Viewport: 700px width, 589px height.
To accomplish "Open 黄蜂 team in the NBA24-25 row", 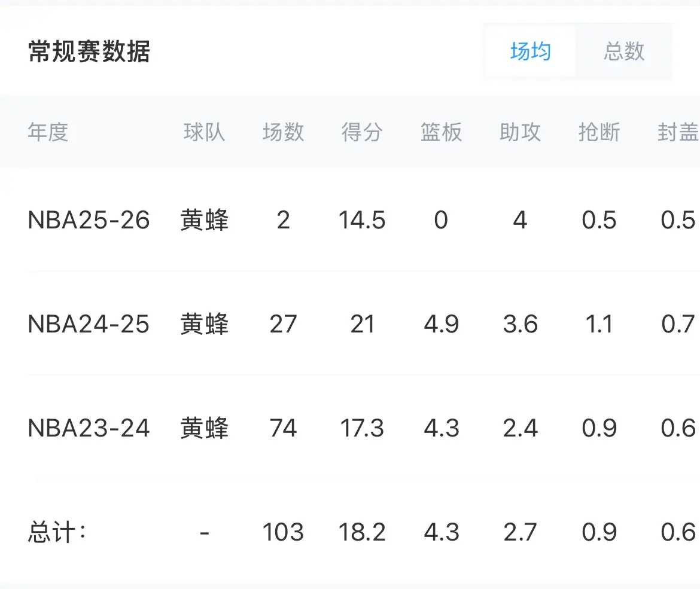I will 205,324.
